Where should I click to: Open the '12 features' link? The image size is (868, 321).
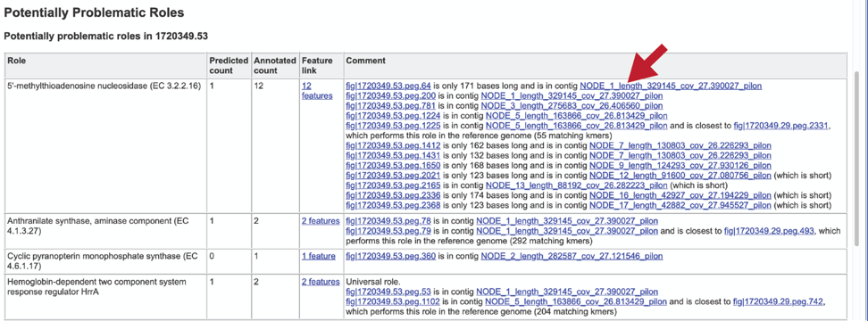click(317, 91)
